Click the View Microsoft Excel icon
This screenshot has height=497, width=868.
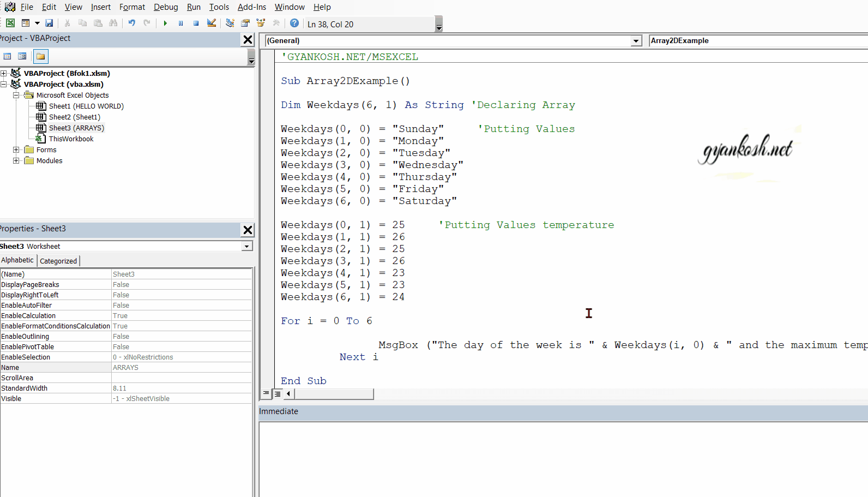coord(10,23)
